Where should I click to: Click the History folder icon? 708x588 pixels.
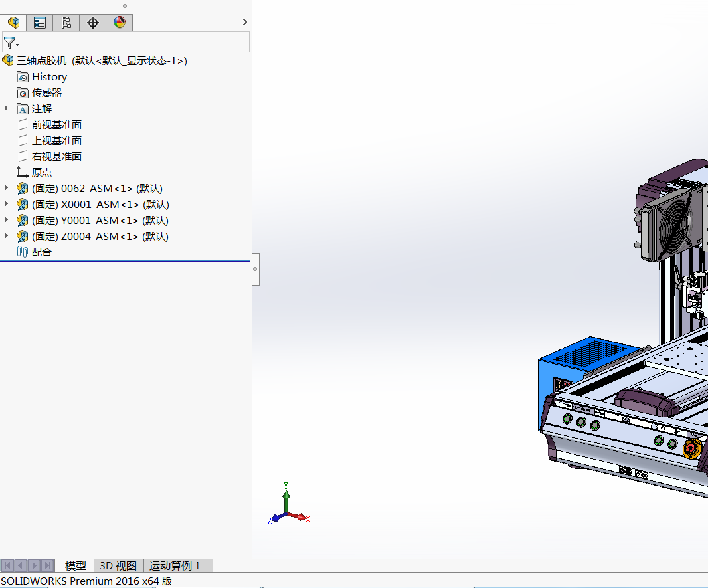pyautogui.click(x=23, y=77)
